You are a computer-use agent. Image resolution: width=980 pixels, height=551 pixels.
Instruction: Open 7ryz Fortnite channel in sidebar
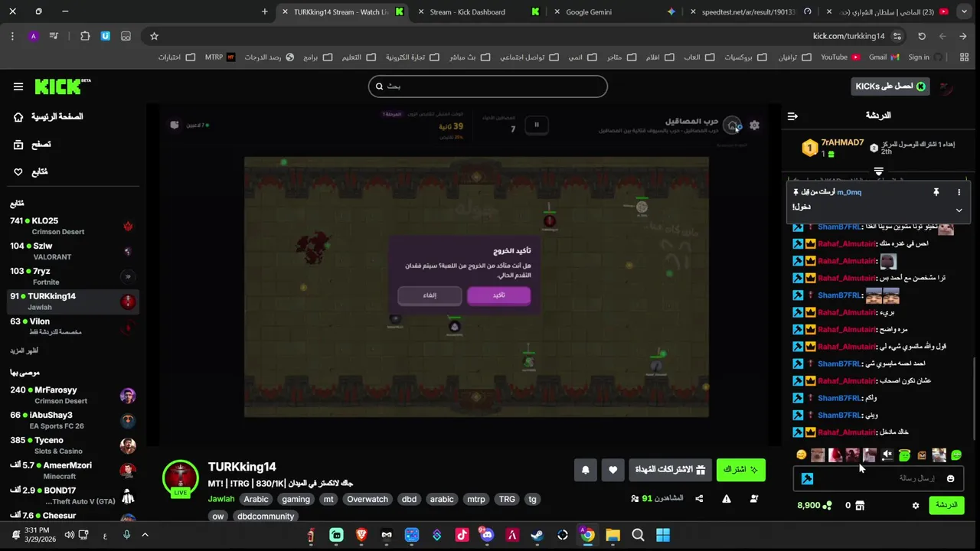pyautogui.click(x=73, y=276)
